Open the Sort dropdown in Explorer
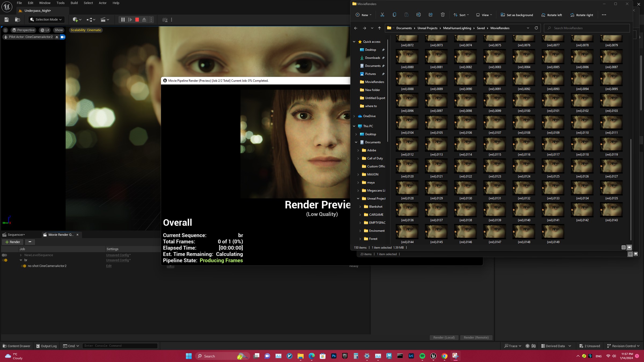The image size is (644, 362). tap(461, 15)
